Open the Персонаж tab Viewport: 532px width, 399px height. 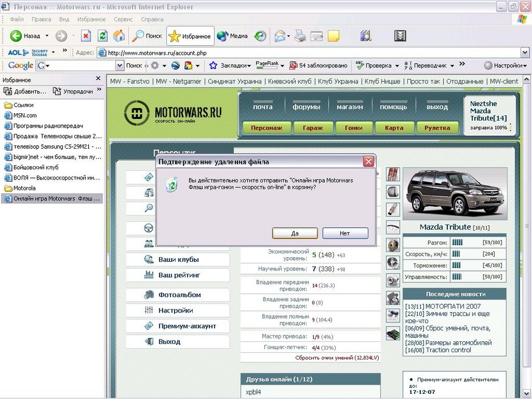[267, 128]
